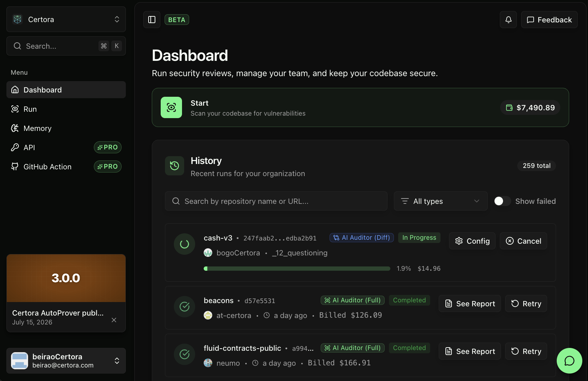Open the beiraoCertora account switcher
Image resolution: width=588 pixels, height=381 pixels.
(66, 361)
